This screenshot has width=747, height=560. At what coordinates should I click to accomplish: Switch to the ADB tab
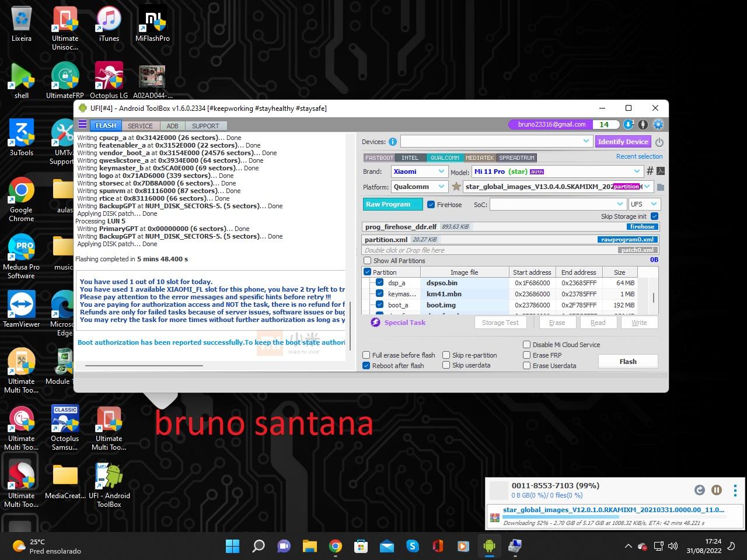(172, 125)
